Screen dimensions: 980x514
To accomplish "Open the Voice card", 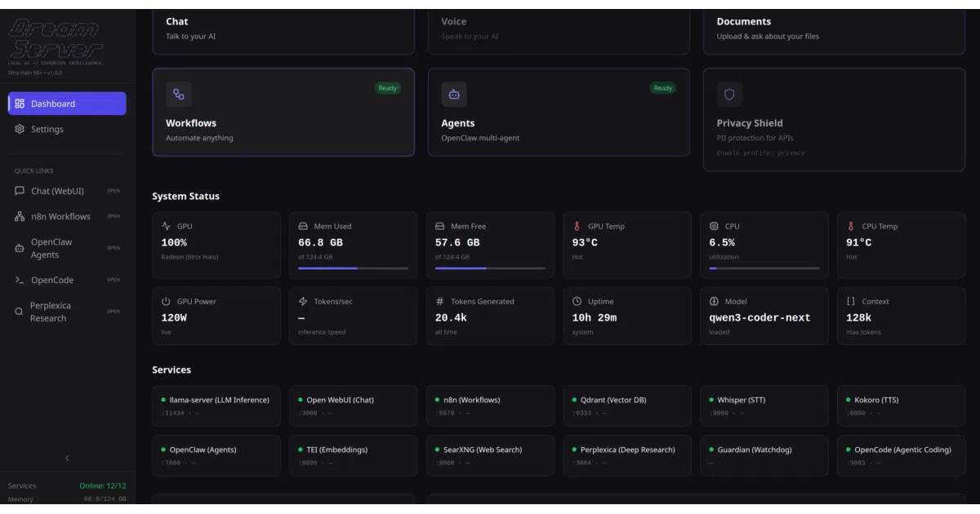I will (x=559, y=31).
